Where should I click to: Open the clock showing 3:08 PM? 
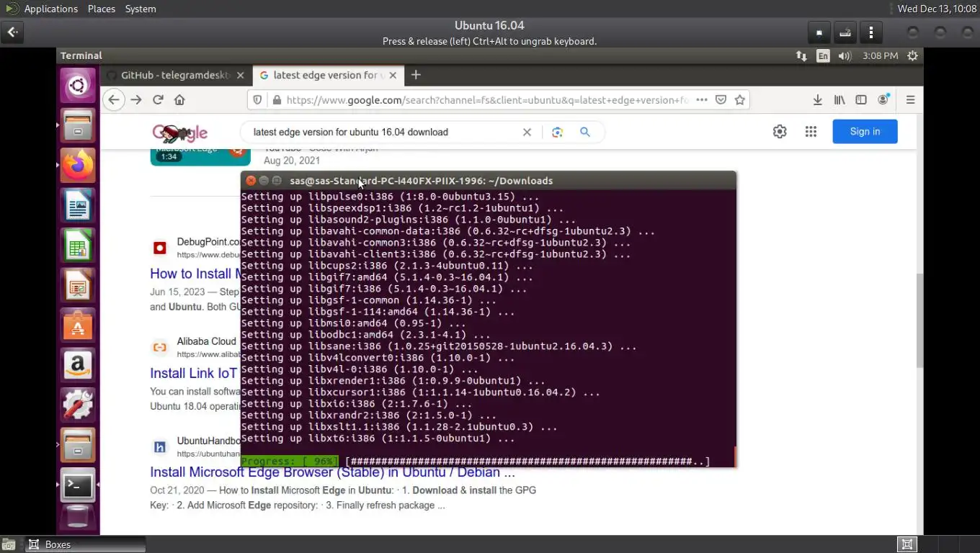(x=880, y=55)
